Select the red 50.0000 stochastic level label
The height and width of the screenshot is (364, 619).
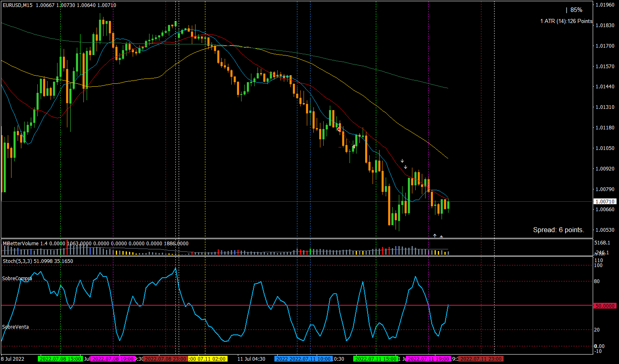click(x=605, y=306)
